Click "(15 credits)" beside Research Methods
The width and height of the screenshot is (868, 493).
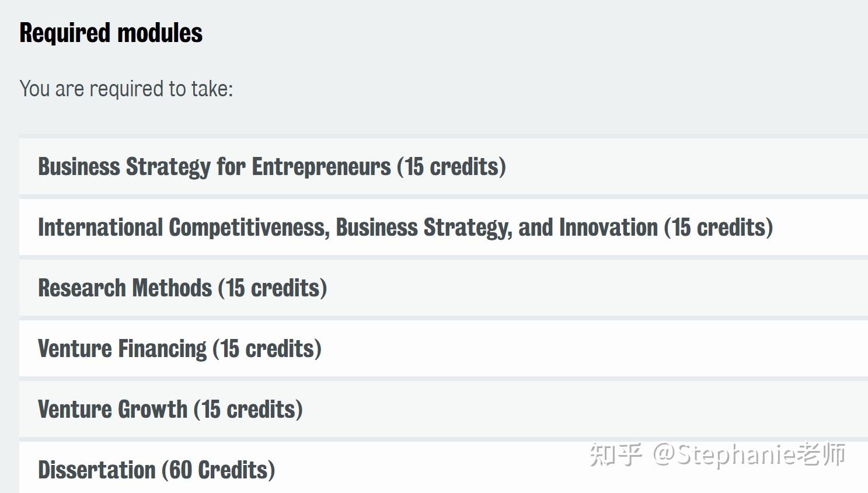[273, 288]
